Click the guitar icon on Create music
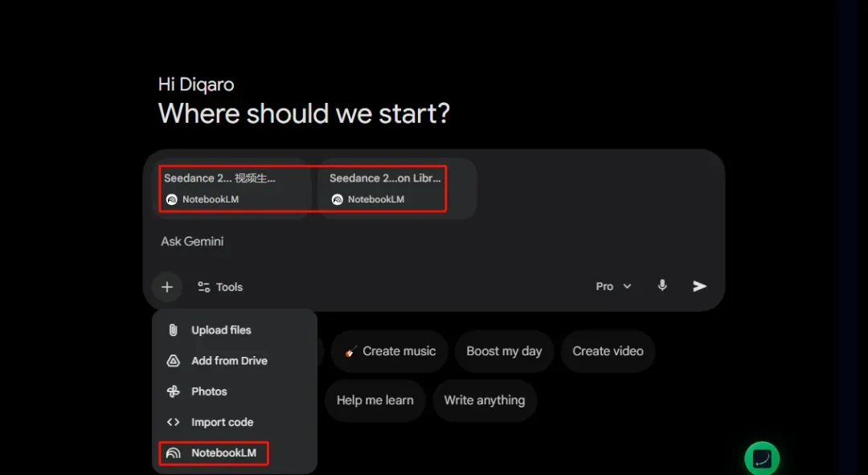This screenshot has width=868, height=475. click(350, 351)
